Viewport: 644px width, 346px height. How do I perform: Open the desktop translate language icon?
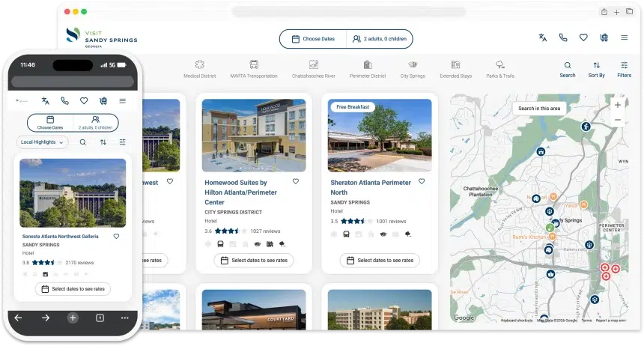543,37
